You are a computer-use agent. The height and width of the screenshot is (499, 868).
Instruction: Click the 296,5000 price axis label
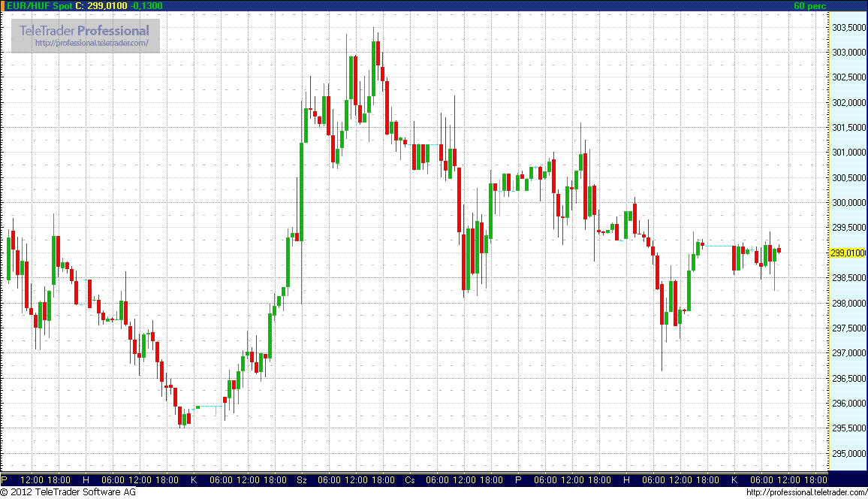[849, 378]
